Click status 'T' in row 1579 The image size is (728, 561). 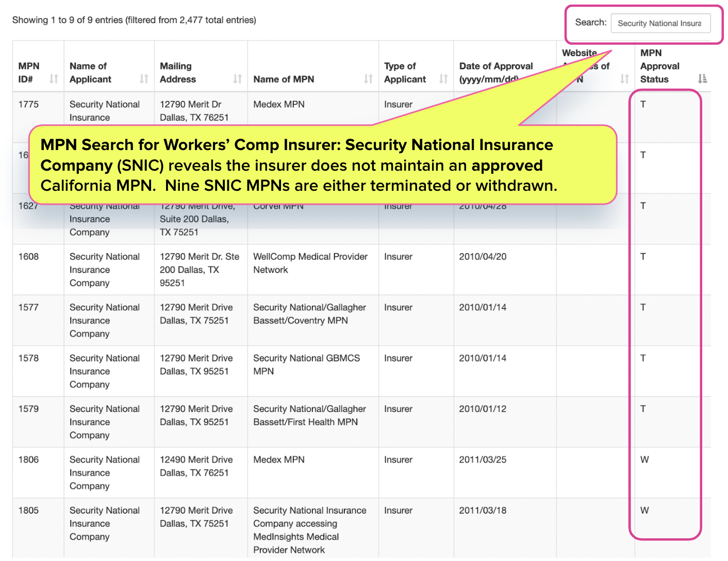click(643, 409)
